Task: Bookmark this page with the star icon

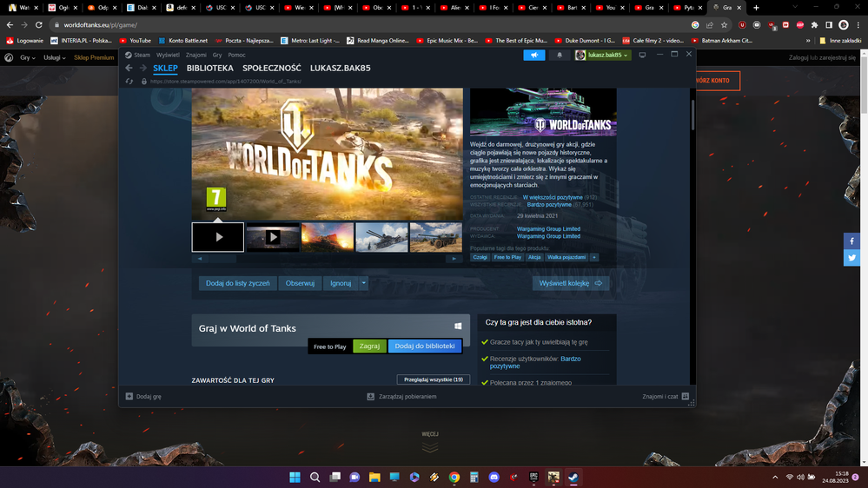Action: pyautogui.click(x=724, y=25)
